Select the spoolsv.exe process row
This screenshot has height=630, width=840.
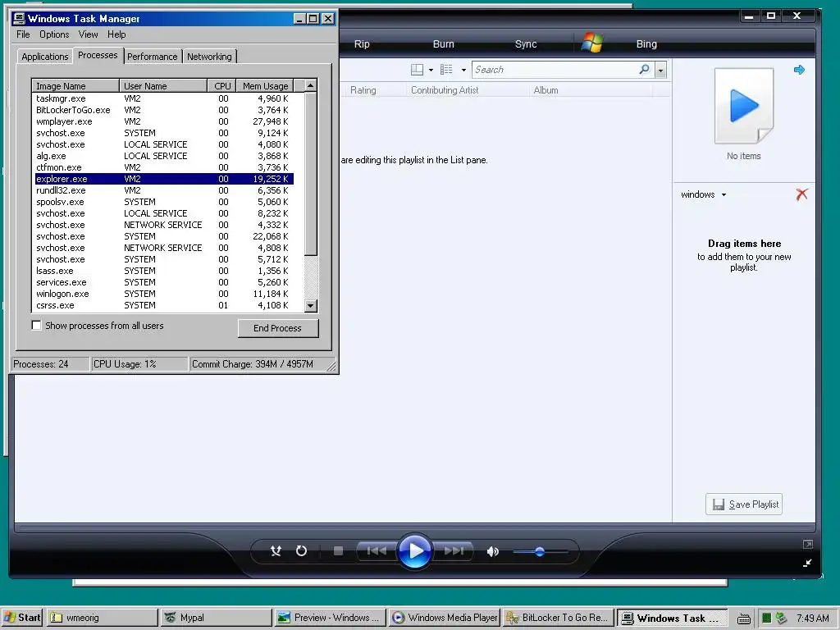(163, 202)
